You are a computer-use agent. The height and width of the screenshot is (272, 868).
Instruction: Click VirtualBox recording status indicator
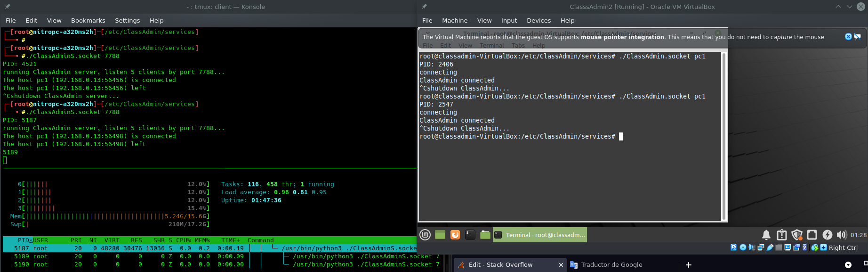(796, 247)
